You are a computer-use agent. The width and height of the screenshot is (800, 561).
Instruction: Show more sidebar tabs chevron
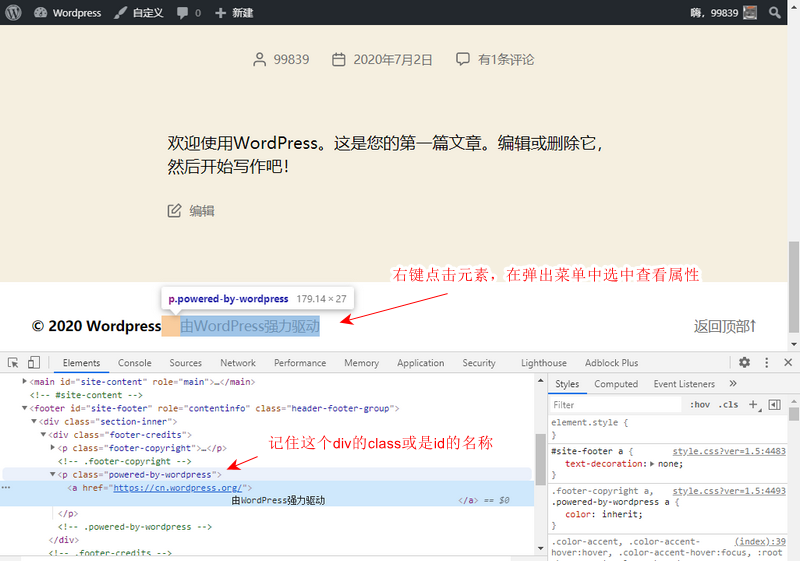click(x=733, y=384)
